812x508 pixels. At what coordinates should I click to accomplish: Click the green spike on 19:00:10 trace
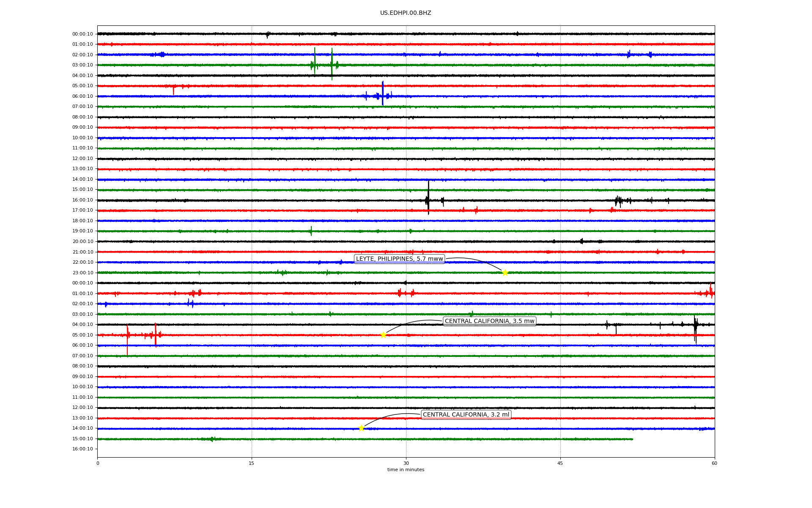311,231
